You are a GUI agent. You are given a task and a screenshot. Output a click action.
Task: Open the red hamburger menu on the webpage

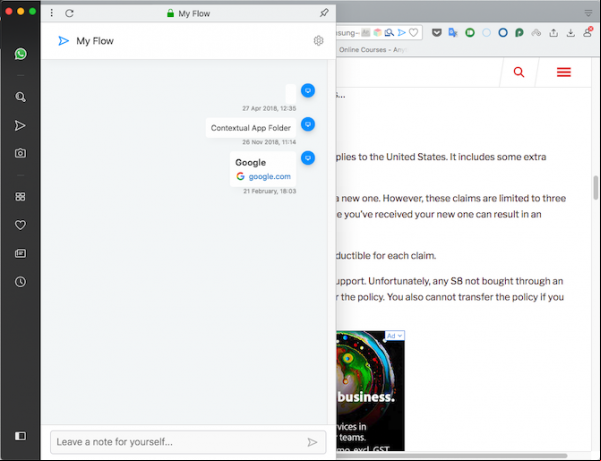[564, 72]
